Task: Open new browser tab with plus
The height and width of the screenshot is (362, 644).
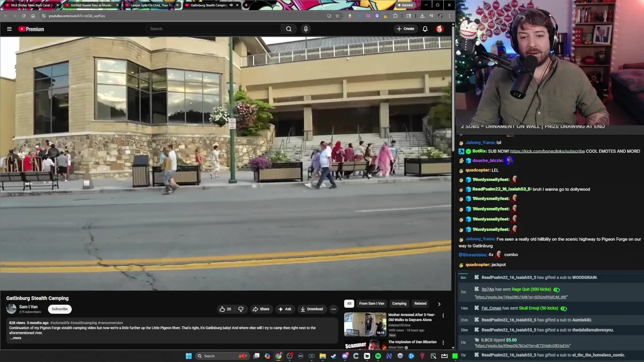Action: coord(246,5)
